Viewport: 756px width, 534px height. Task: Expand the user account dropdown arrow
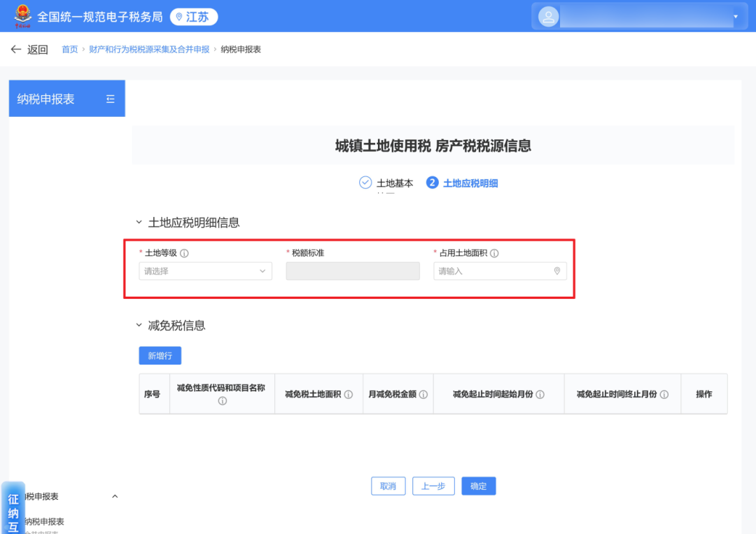click(x=736, y=17)
